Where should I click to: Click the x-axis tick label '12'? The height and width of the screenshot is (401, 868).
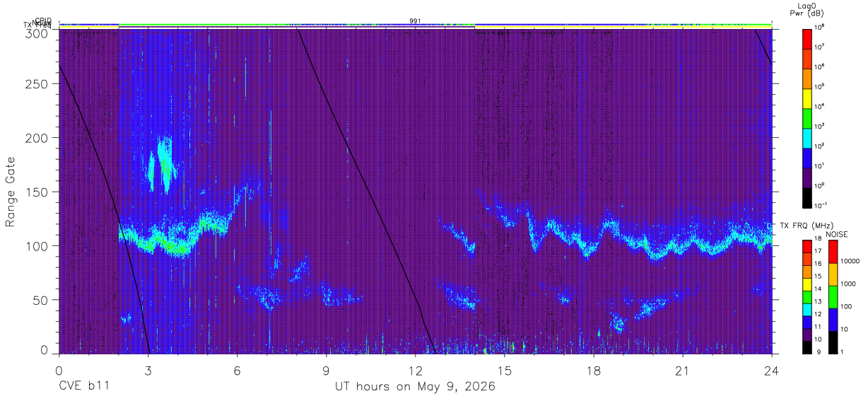(x=415, y=371)
